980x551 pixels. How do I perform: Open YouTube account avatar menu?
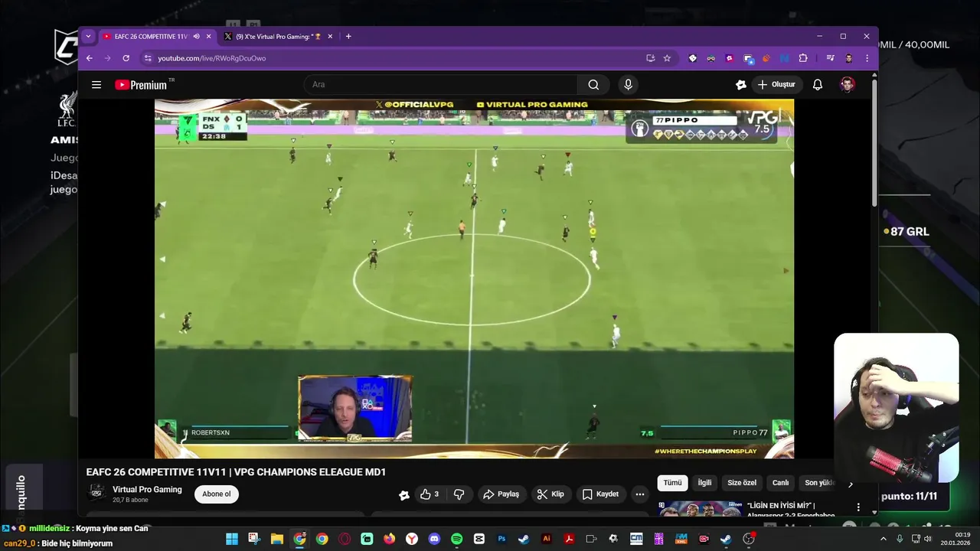847,85
